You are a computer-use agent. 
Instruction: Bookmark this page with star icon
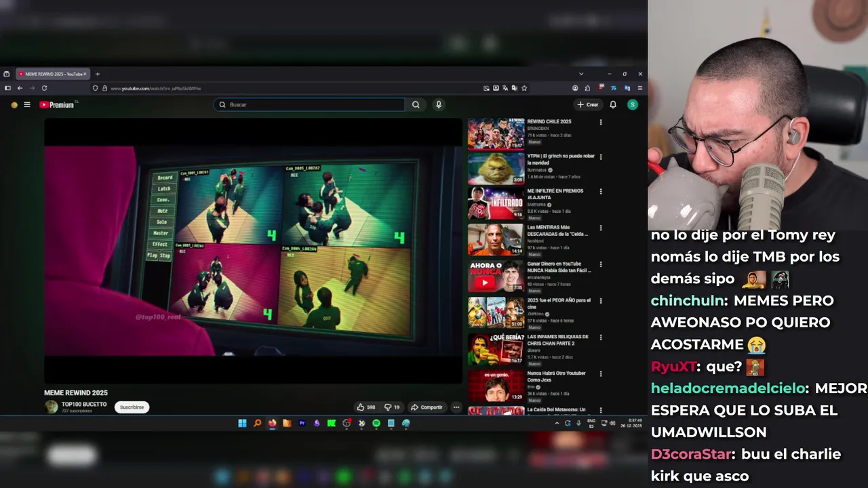coord(524,88)
